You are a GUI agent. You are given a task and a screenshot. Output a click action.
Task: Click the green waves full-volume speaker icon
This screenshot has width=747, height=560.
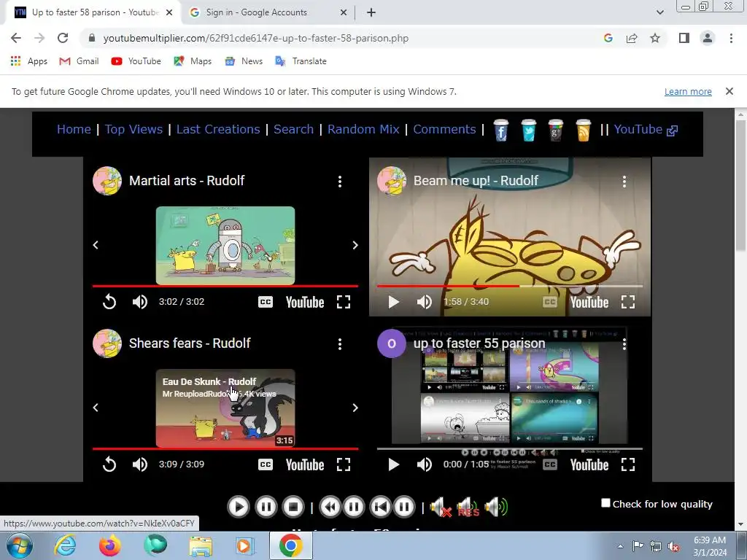pos(496,507)
